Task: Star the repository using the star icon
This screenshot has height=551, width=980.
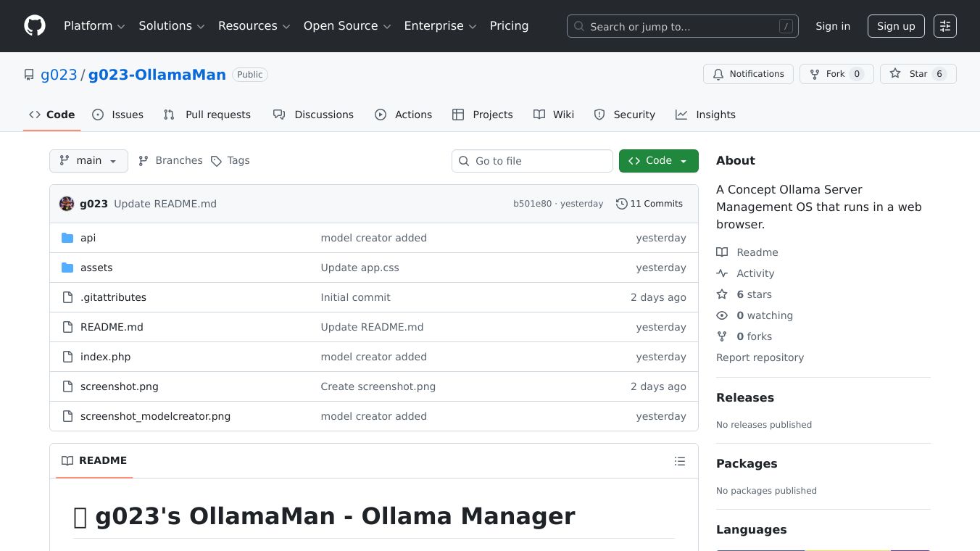Action: tap(897, 73)
